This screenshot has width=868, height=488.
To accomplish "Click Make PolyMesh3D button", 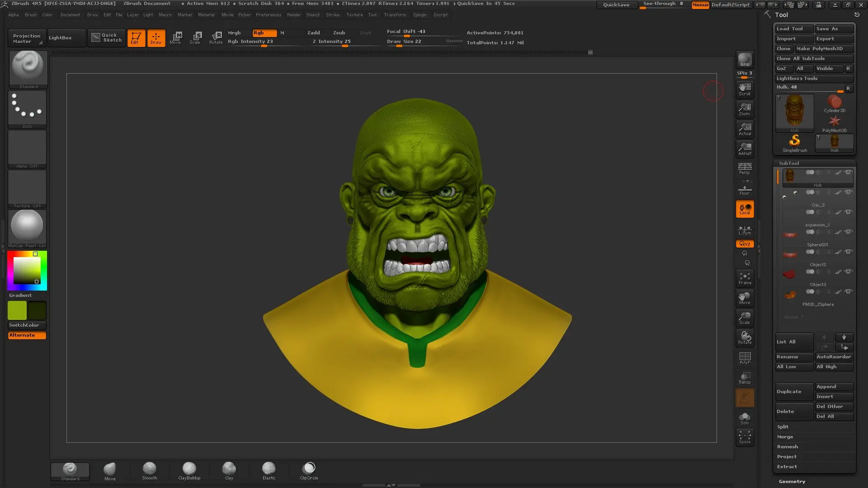I will coord(824,49).
